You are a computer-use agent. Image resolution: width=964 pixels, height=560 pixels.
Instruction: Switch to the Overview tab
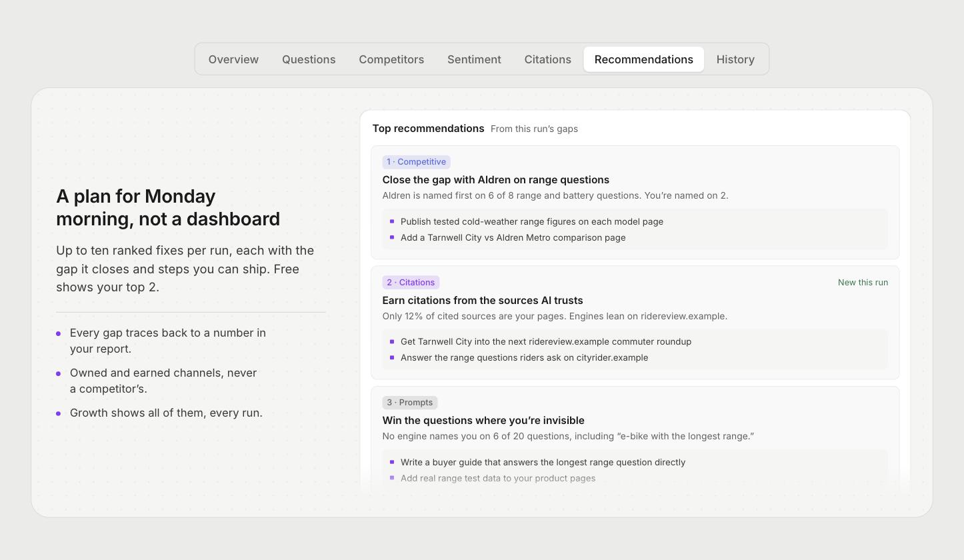coord(233,59)
